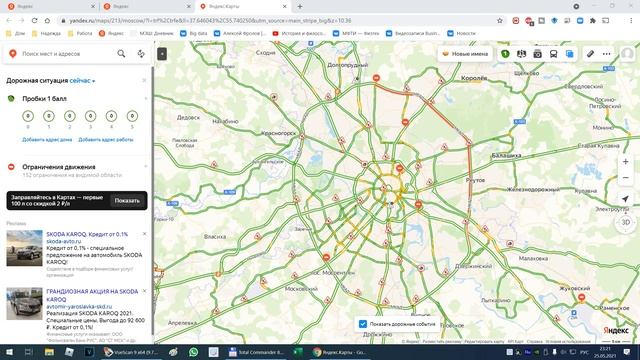This screenshot has width=640, height=360.
Task: Open the 'ГРАНДИОЗНАЯ АКЦИЯ НА SKODA KAROQ' ad link
Action: pos(92,295)
